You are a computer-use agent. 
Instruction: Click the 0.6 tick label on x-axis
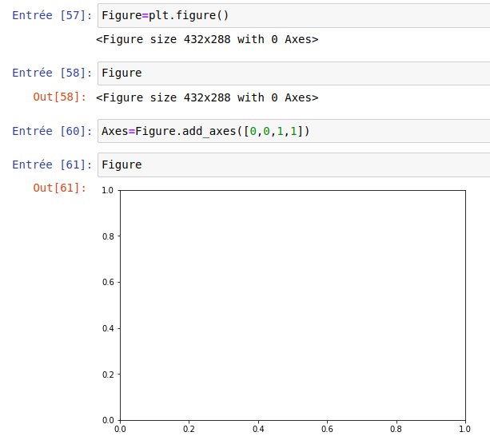327,430
